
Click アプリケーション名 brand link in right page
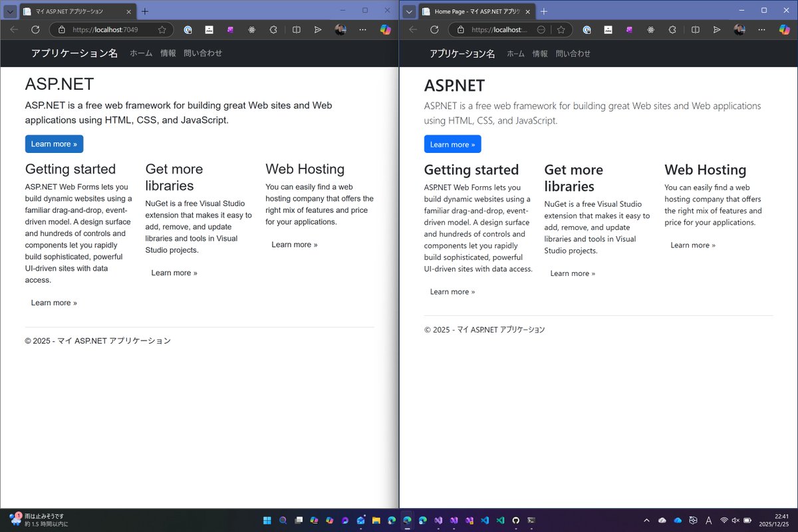(462, 54)
